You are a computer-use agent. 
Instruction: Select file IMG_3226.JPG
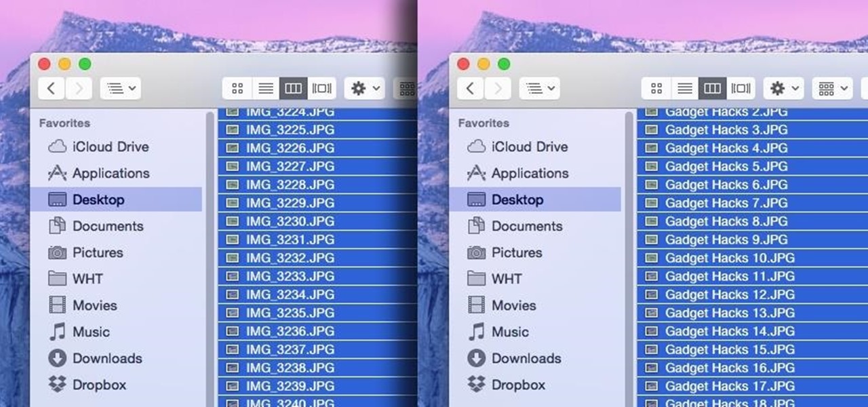(x=317, y=148)
